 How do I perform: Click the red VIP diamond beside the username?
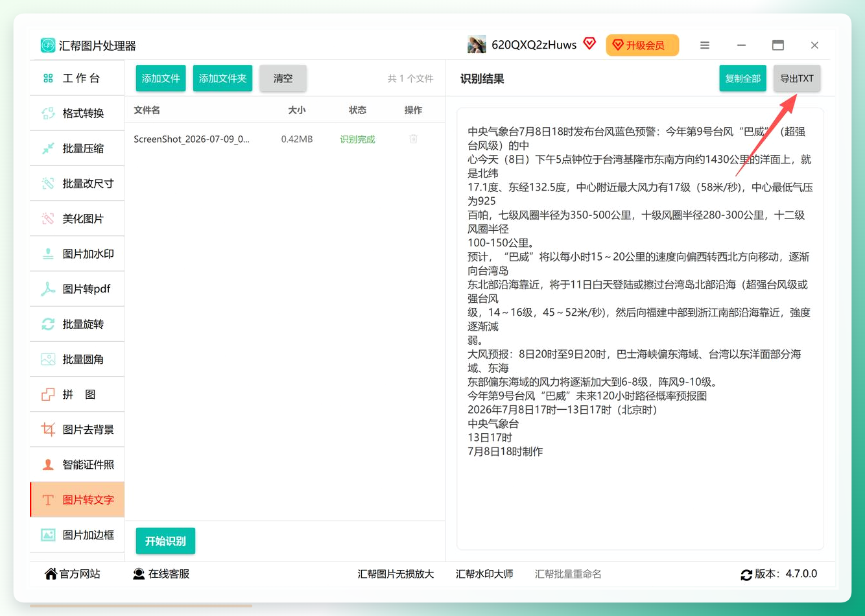pos(589,44)
